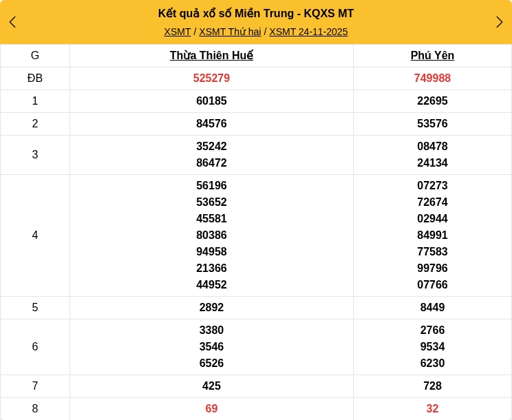The image size is (512, 420).
Task: Click first prize number 22695
Action: click(432, 101)
